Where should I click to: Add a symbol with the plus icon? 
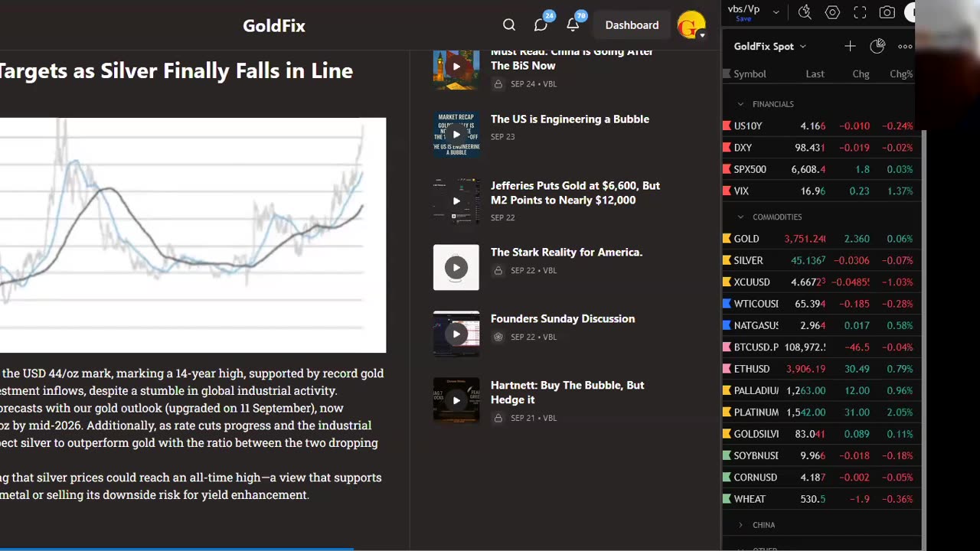[x=850, y=47]
